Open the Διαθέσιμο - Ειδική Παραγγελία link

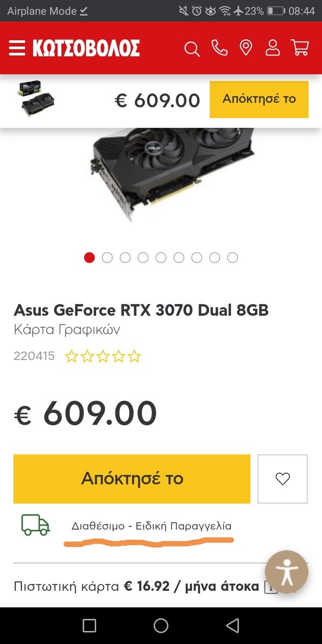coord(152,526)
